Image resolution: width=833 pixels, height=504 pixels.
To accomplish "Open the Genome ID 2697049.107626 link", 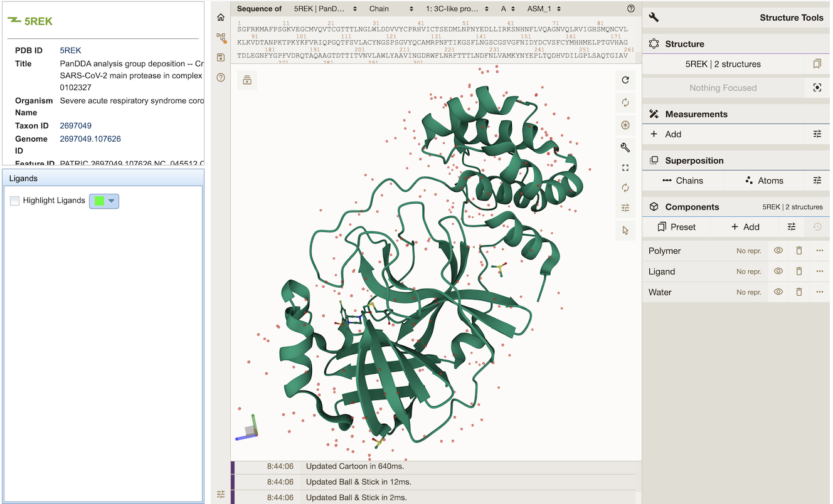I will [90, 139].
